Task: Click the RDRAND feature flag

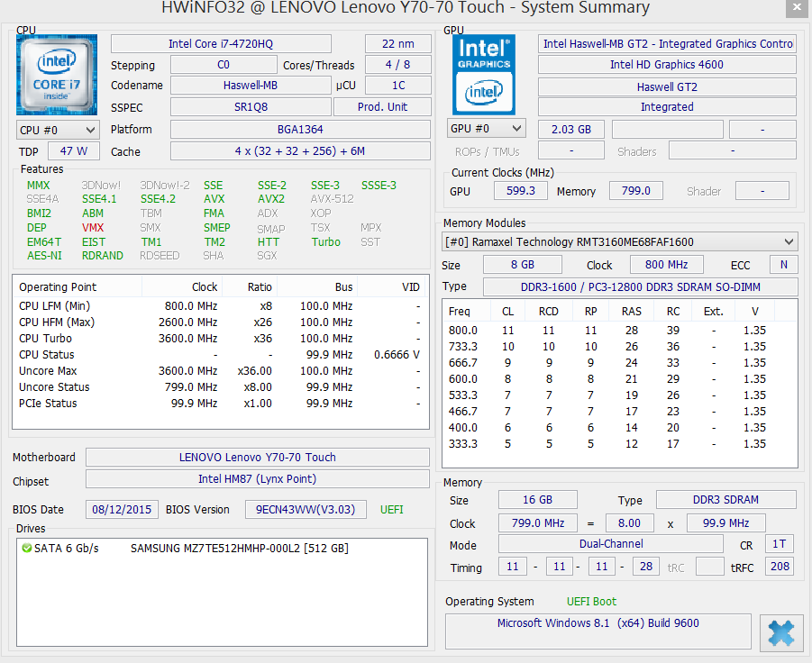Action: point(103,256)
